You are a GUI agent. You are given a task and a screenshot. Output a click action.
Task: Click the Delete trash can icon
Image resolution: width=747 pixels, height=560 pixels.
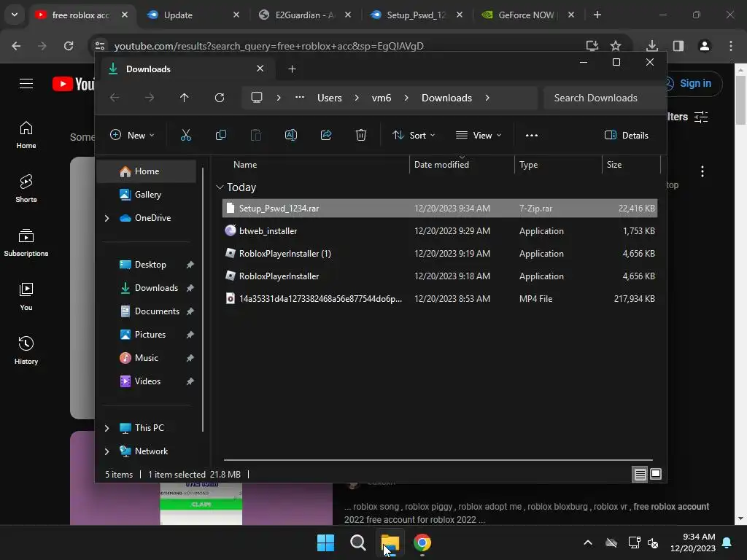click(x=361, y=135)
